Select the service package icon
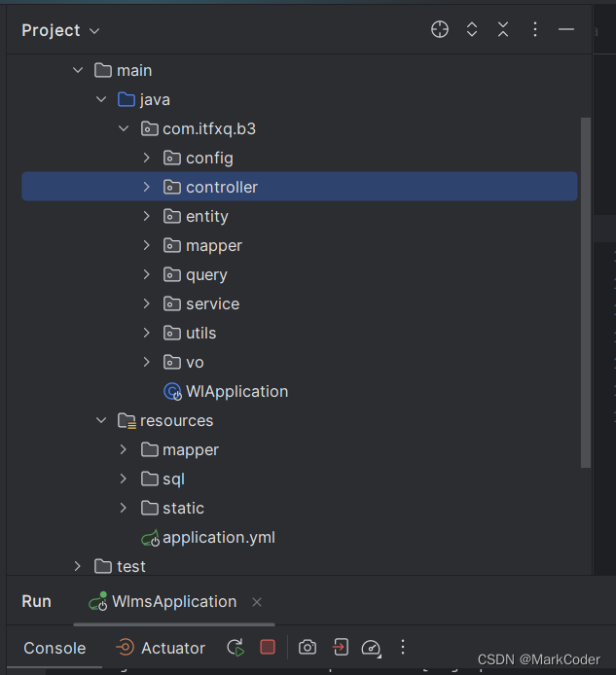616x675 pixels. (x=172, y=303)
